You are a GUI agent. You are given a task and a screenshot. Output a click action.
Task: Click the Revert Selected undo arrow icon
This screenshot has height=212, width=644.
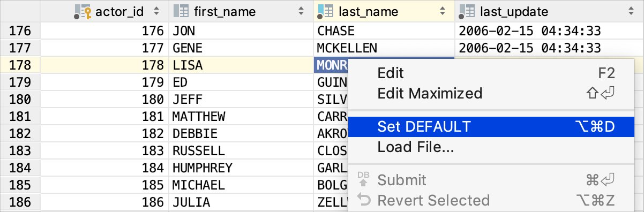point(363,200)
